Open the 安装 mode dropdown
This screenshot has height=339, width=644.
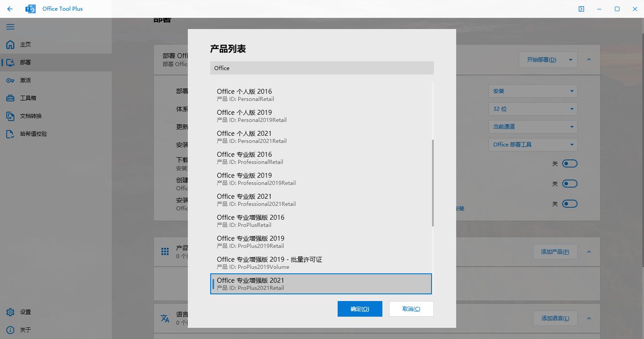click(x=533, y=91)
